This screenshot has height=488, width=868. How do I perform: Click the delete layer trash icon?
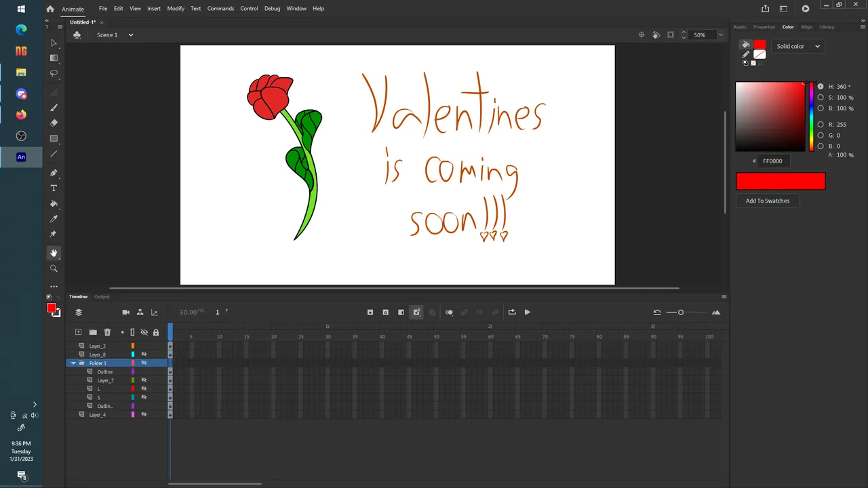point(107,332)
